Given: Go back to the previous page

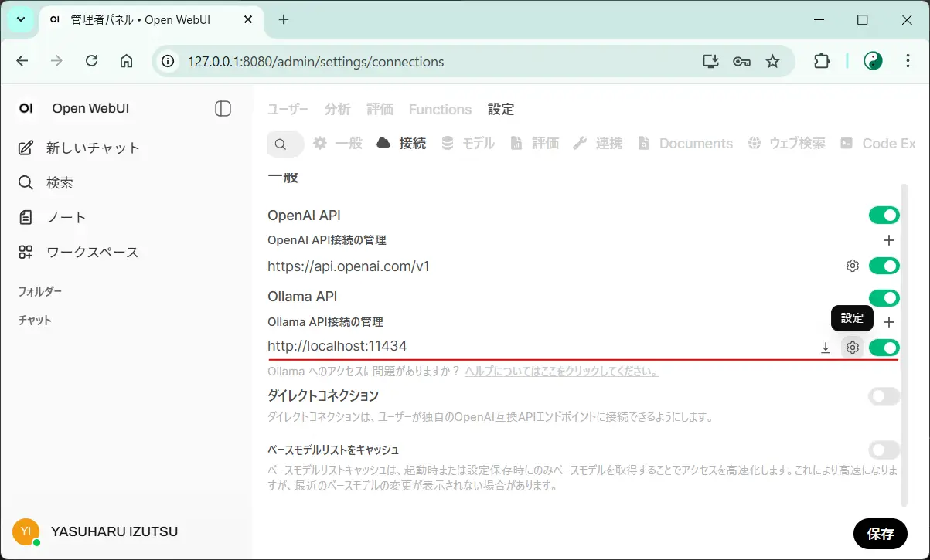Looking at the screenshot, I should (x=22, y=61).
